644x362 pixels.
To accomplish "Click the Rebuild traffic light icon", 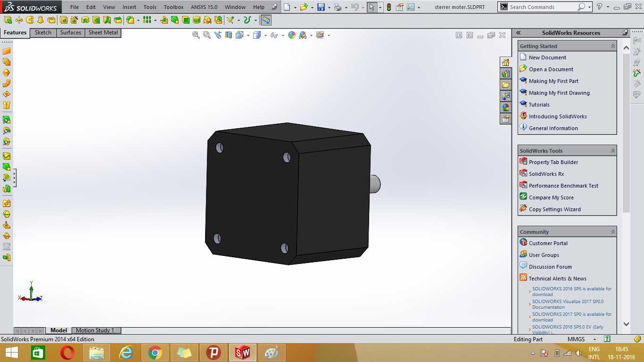I will click(x=388, y=7).
